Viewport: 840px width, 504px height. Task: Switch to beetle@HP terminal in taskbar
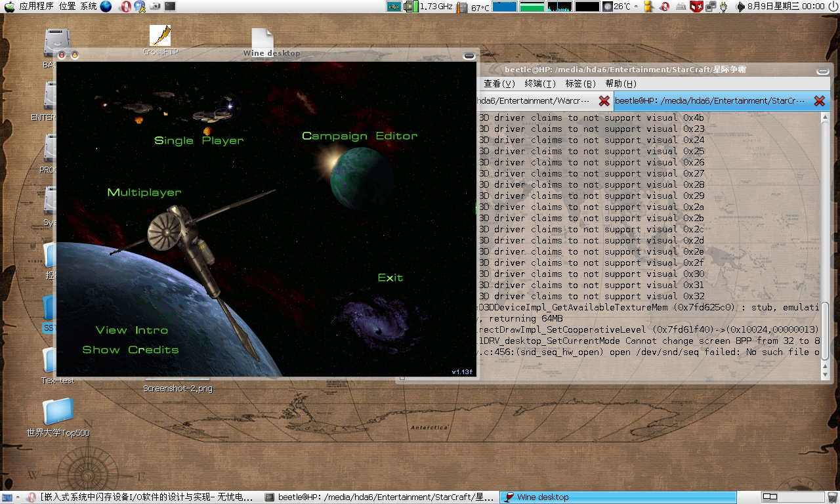(379, 497)
